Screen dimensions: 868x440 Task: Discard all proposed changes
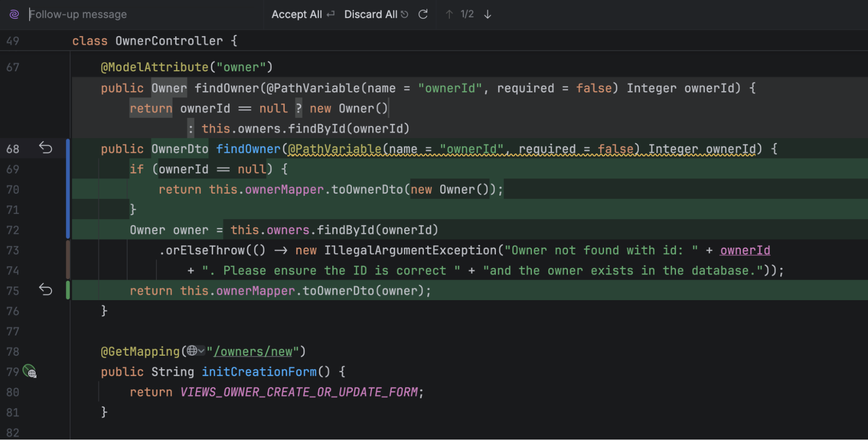(x=376, y=14)
